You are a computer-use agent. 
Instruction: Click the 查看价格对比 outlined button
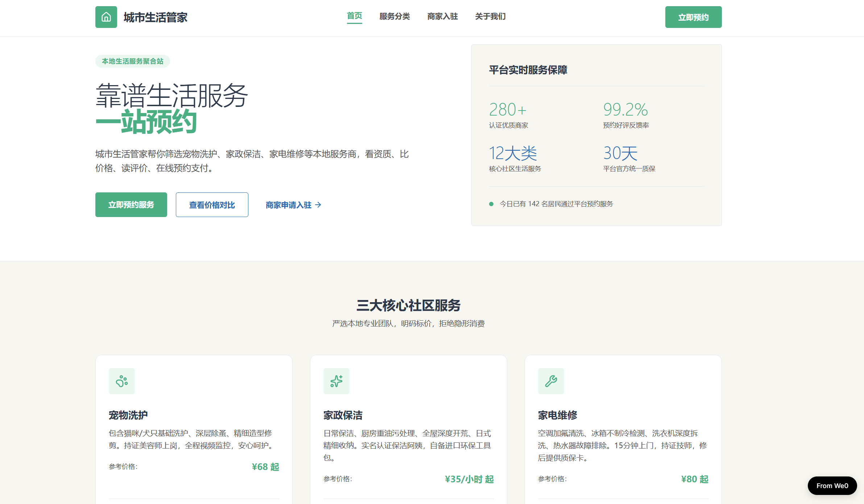(212, 205)
